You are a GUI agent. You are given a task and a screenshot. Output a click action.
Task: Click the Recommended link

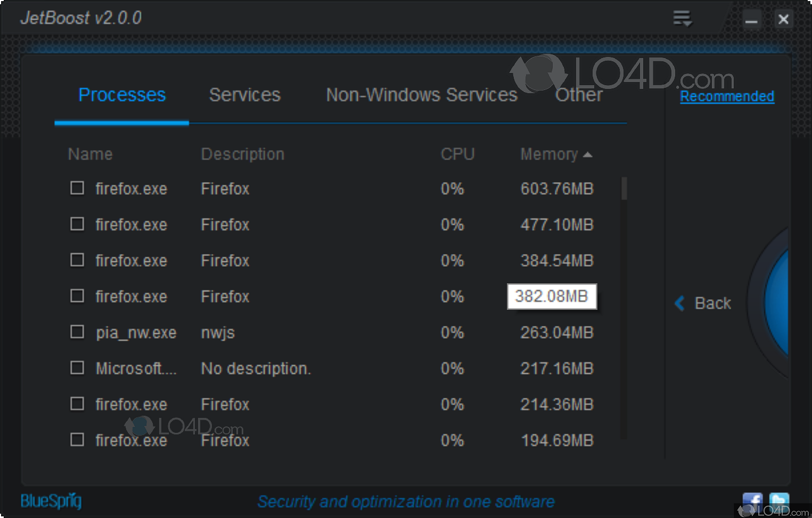tap(727, 96)
